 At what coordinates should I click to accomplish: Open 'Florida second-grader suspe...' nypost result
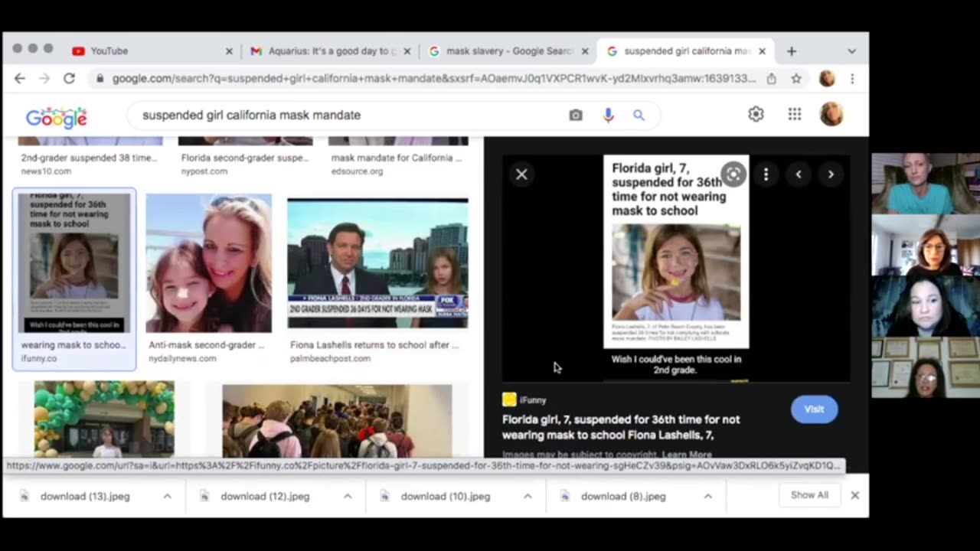pos(245,158)
